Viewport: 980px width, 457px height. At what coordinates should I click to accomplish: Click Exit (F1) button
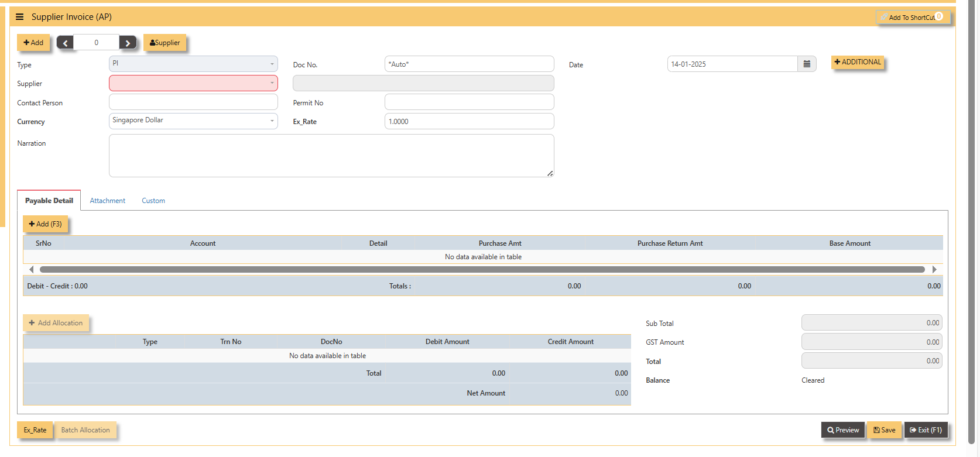click(926, 430)
